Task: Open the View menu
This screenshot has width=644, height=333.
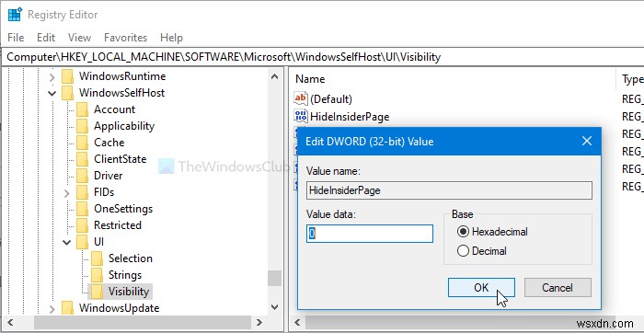Action: 79,38
